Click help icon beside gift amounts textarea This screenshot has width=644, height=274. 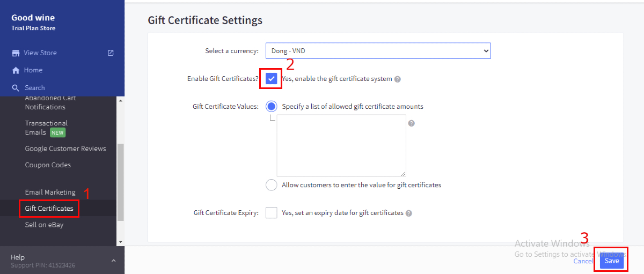click(x=411, y=123)
